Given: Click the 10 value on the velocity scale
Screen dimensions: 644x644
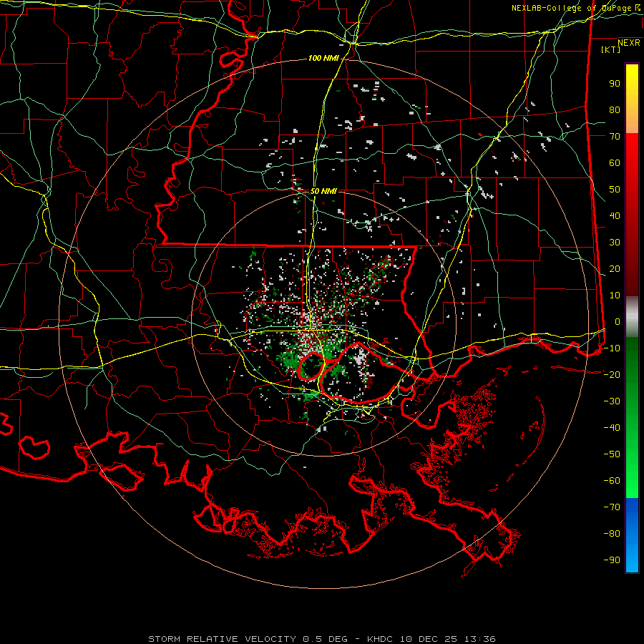Looking at the screenshot, I should click(615, 296).
